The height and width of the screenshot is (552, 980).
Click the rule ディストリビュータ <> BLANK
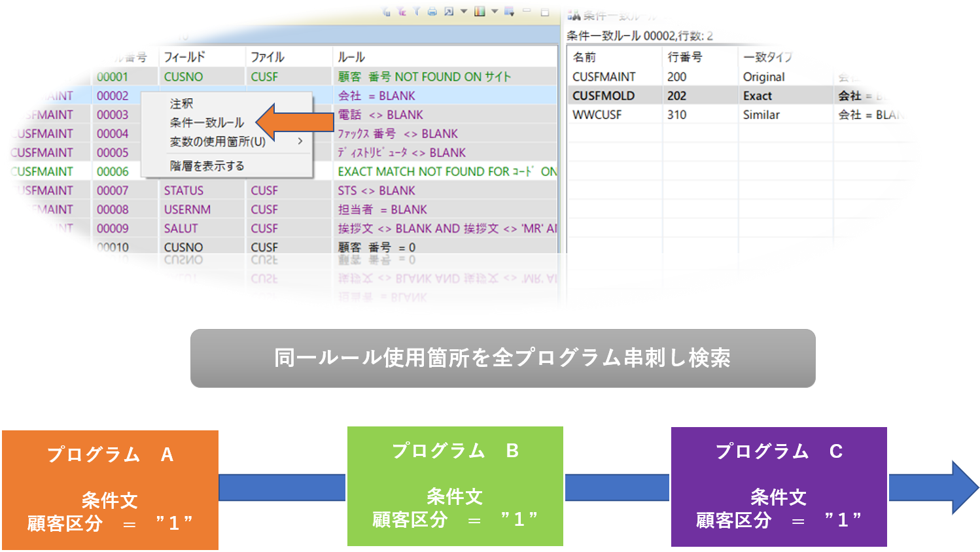pyautogui.click(x=402, y=152)
